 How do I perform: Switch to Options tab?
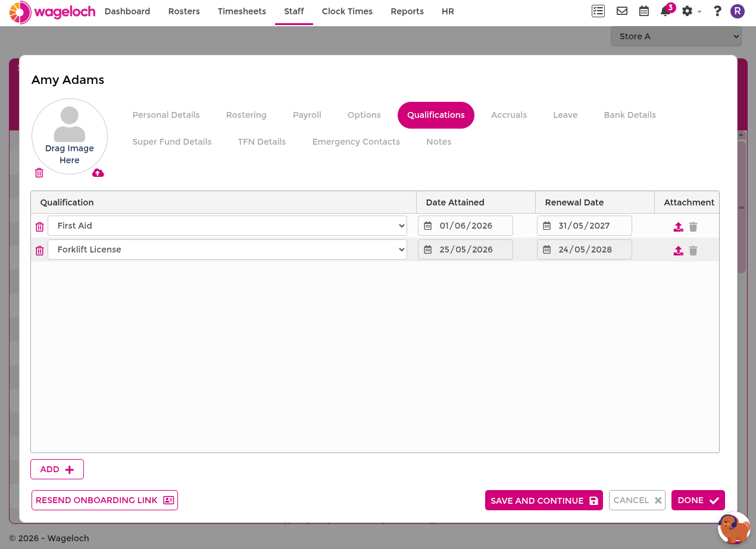pos(364,115)
